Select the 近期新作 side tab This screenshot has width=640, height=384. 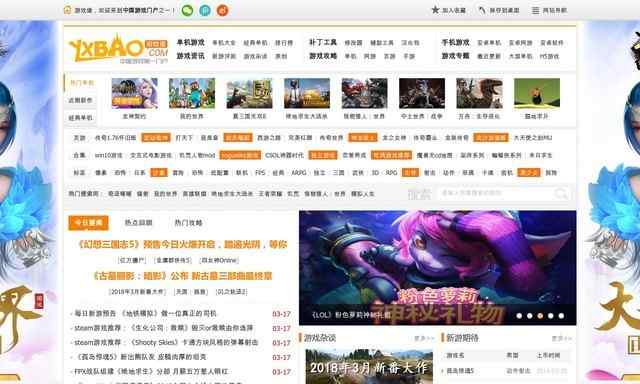pyautogui.click(x=81, y=100)
